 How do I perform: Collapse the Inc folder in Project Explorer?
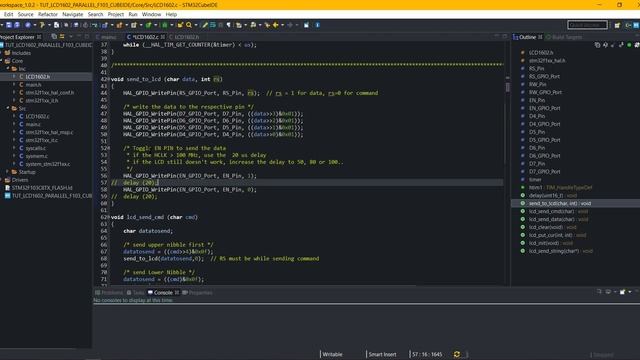pos(8,69)
